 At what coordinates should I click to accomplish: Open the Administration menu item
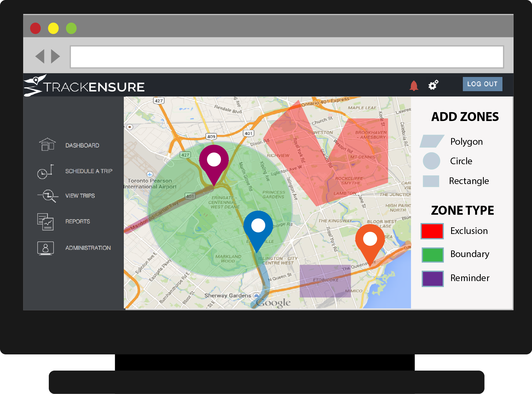point(88,248)
